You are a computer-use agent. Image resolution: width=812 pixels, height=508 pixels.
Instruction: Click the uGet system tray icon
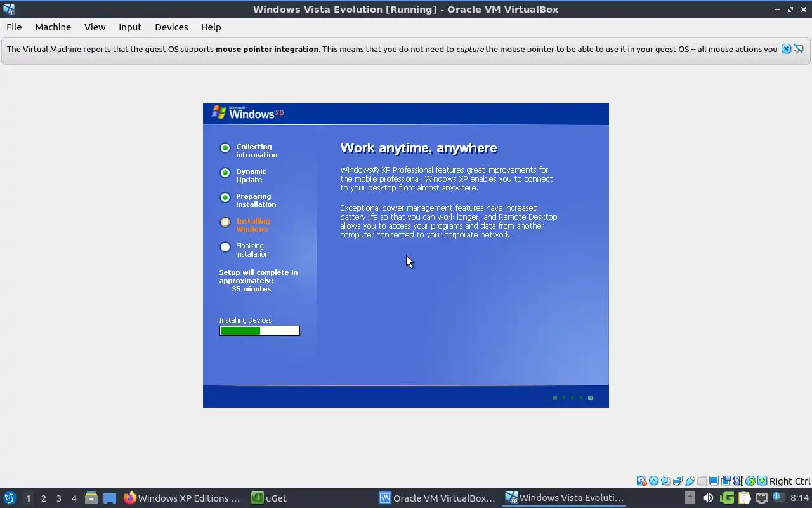(x=727, y=498)
